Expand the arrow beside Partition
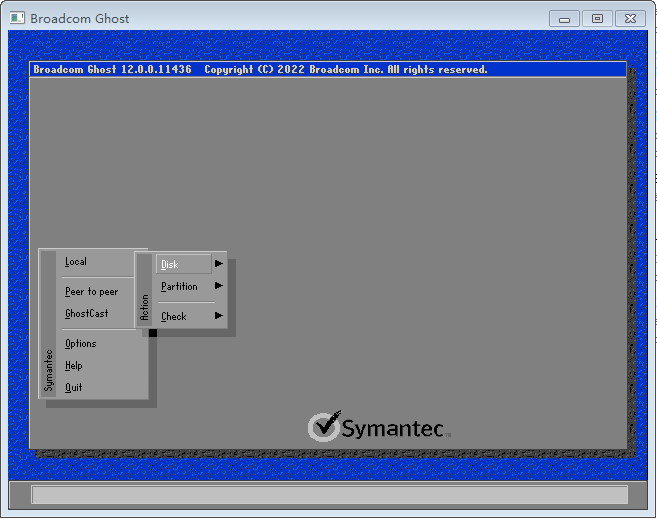This screenshot has height=519, width=657. point(218,286)
